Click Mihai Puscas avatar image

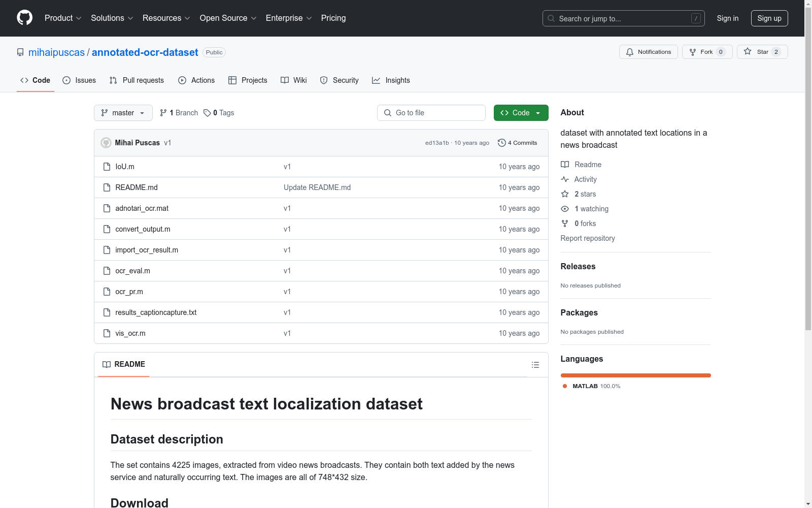106,143
